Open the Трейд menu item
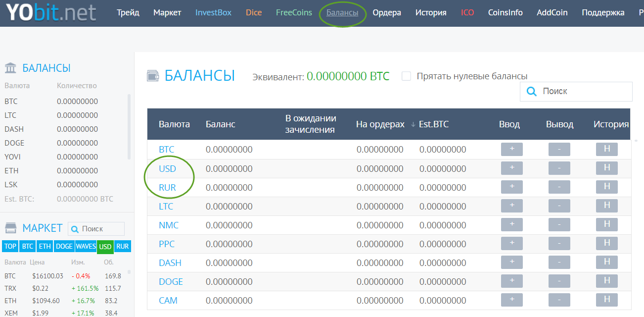Viewport: 644px width, 317px height. coord(128,12)
